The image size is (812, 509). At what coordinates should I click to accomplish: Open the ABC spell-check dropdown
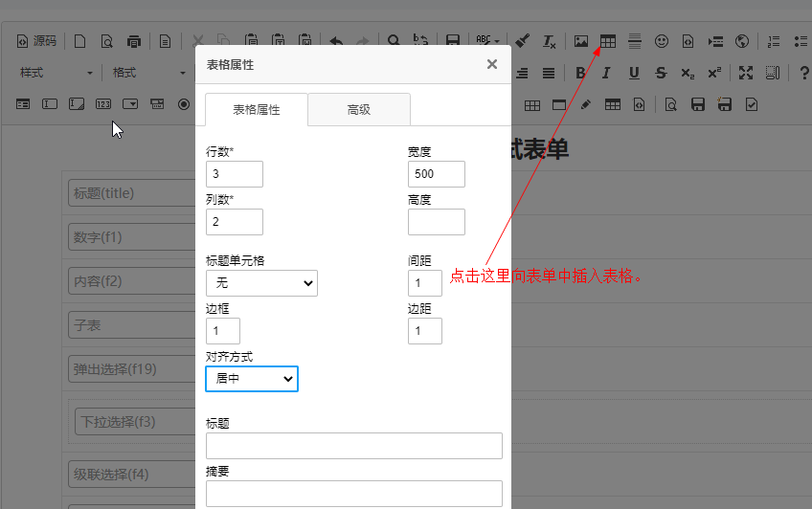[x=487, y=41]
